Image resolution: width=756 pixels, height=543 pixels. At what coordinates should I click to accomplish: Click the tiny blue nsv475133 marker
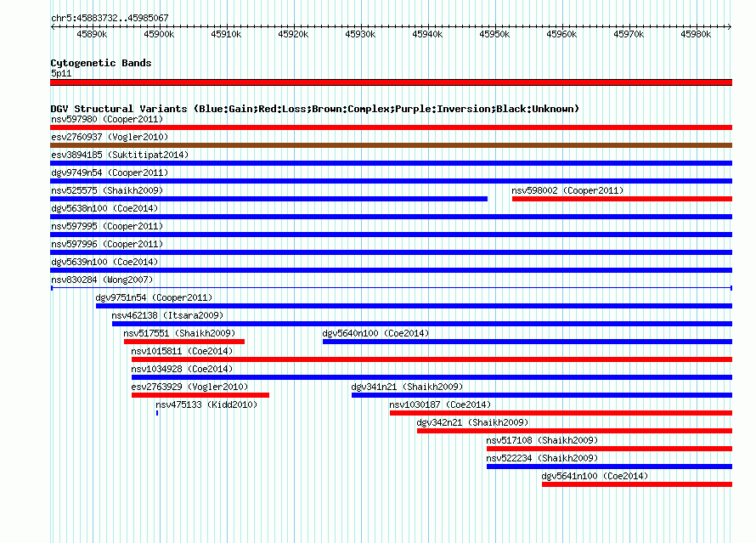tap(156, 413)
